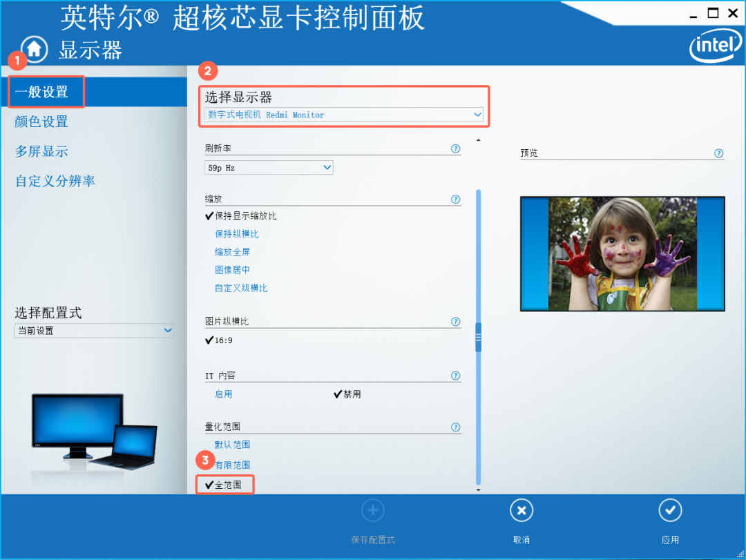
Task: Click the 显示器 page heading
Action: point(90,50)
